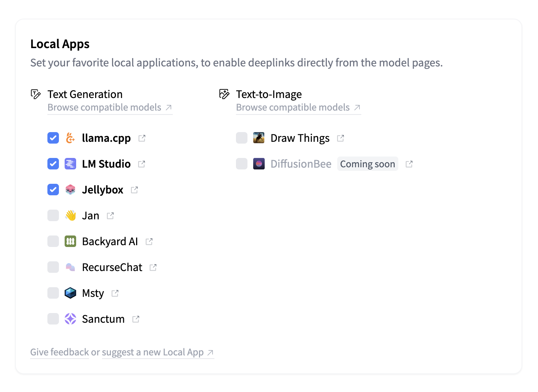The height and width of the screenshot is (392, 538).
Task: Browse compatible models for Text Generation
Action: (x=110, y=107)
